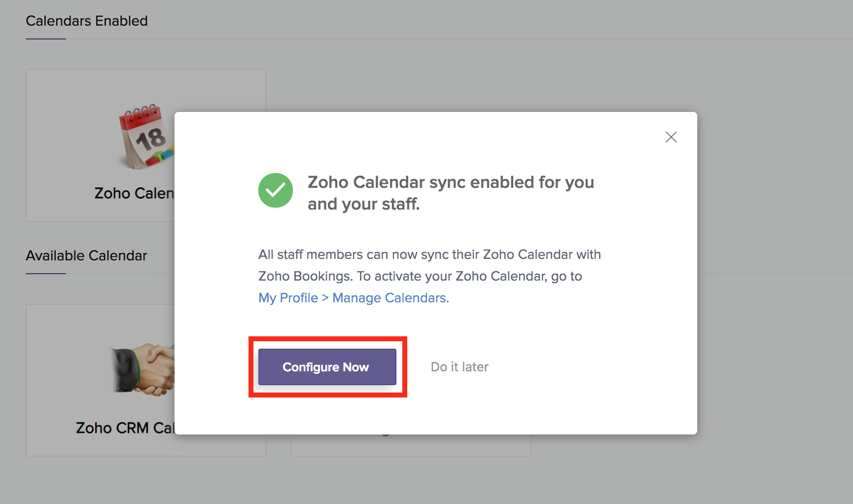Click the 'and your staff.' title line
The image size is (853, 504).
click(363, 204)
